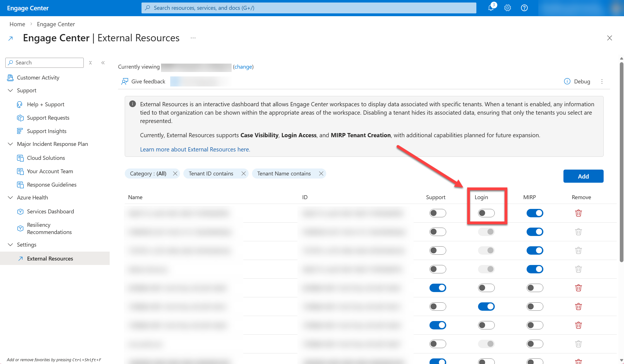Open the notifications bell icon
This screenshot has height=364, width=624.
click(x=491, y=8)
